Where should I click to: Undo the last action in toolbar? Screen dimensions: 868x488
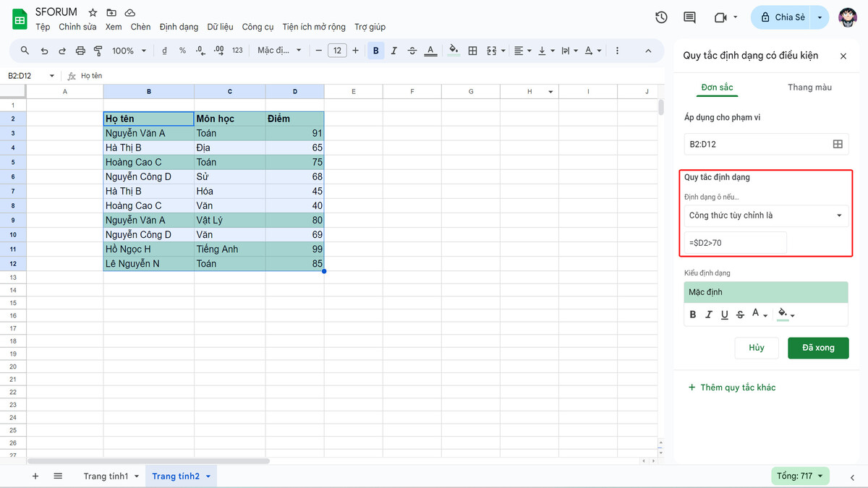[44, 51]
